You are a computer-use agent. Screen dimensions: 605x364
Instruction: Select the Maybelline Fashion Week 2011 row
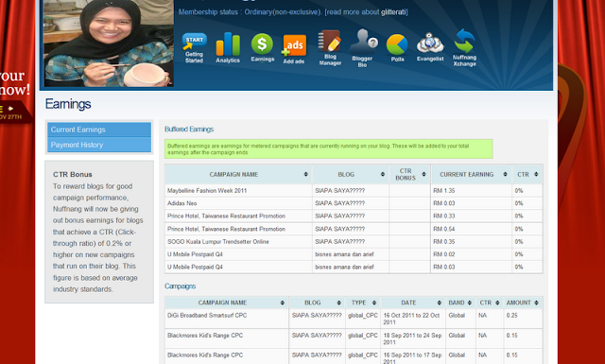point(354,191)
